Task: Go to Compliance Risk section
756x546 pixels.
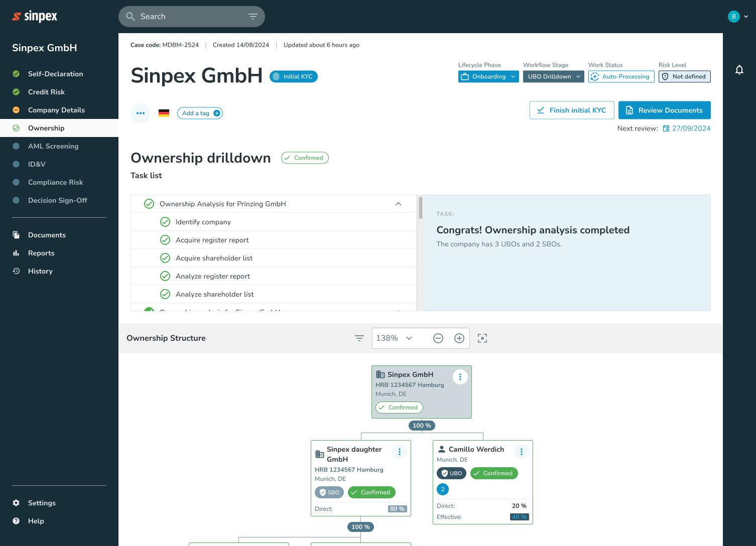Action: click(x=59, y=182)
